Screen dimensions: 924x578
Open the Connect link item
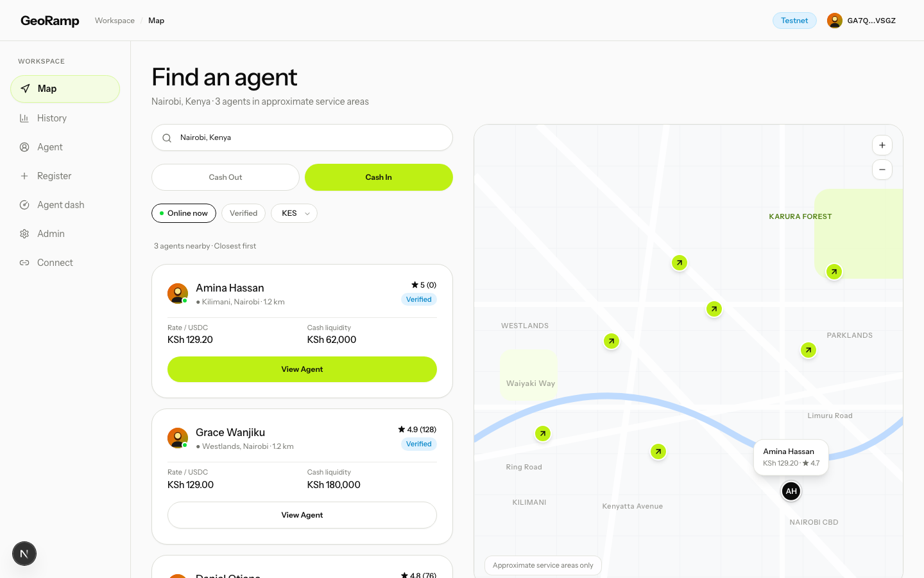[65, 263]
